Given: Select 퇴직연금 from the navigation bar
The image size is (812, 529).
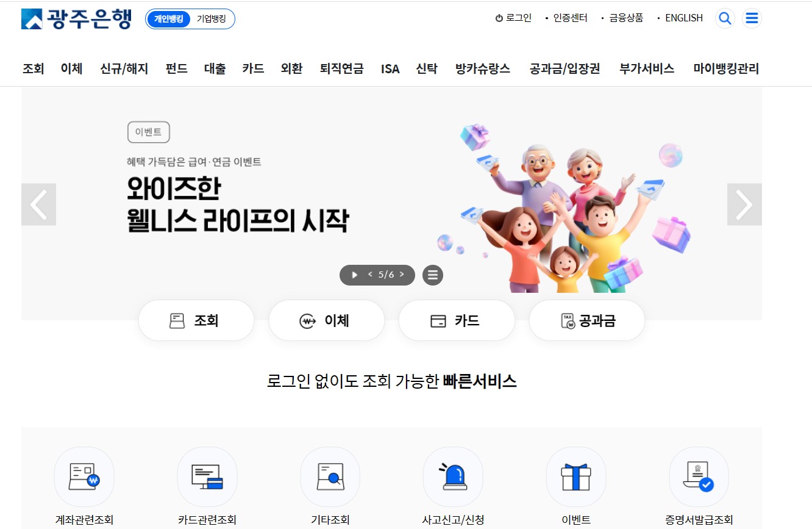Looking at the screenshot, I should click(343, 68).
